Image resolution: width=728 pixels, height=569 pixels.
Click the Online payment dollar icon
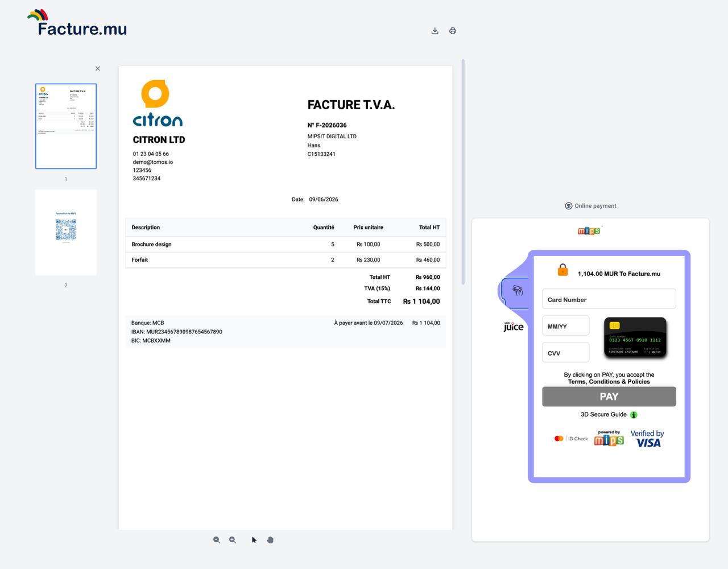point(569,206)
